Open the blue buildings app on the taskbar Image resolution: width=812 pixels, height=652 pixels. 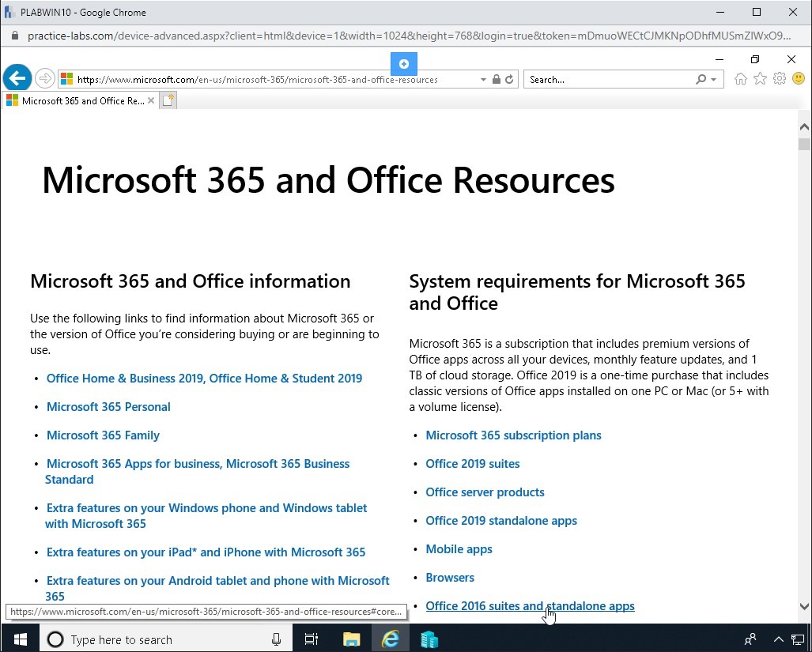click(429, 639)
